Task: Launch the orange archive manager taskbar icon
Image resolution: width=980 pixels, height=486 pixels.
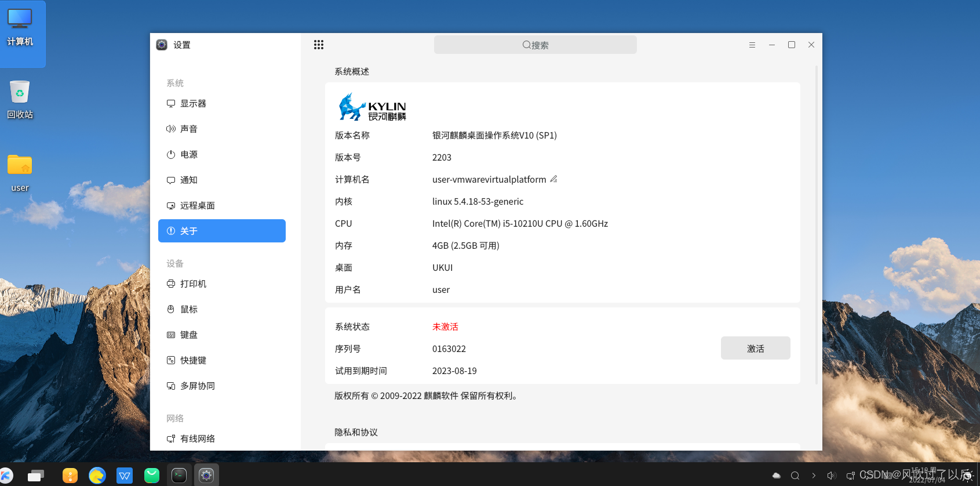Action: click(x=70, y=476)
